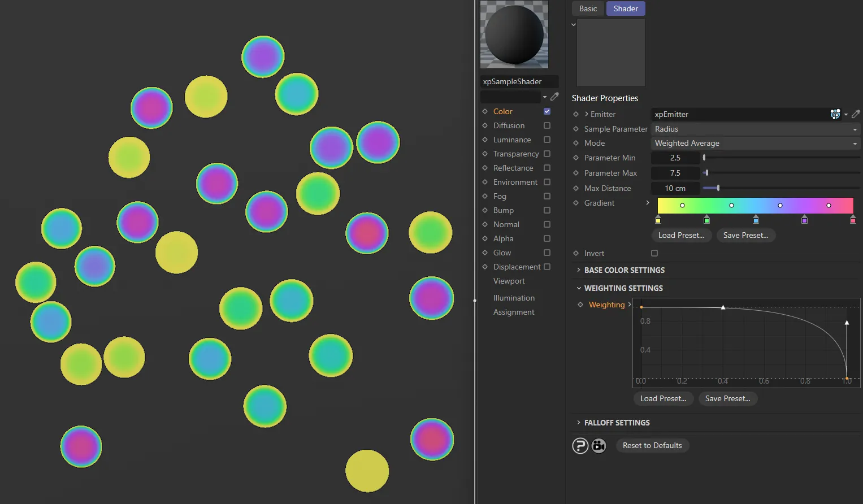Enable the Luminance channel checkbox
This screenshot has width=863, height=504.
pos(547,140)
